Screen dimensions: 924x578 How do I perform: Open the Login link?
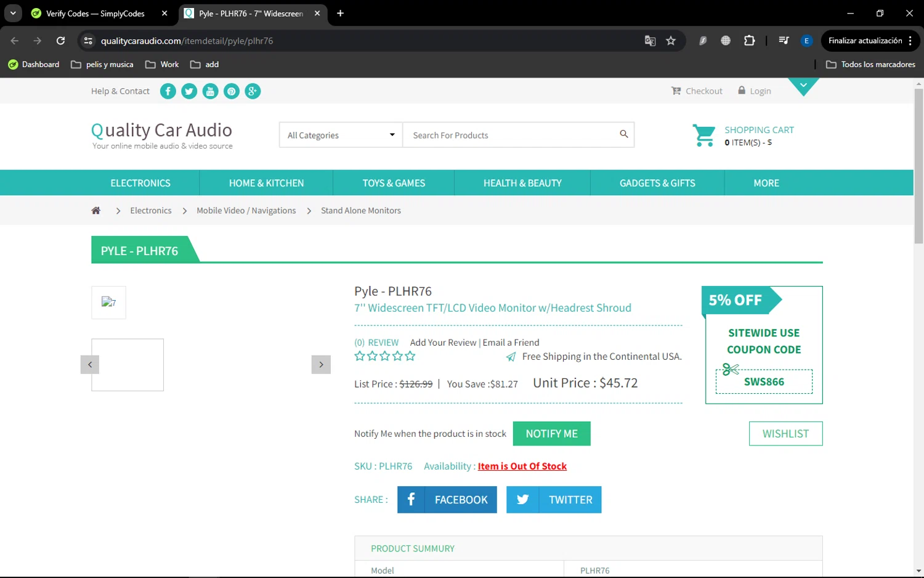tap(755, 91)
